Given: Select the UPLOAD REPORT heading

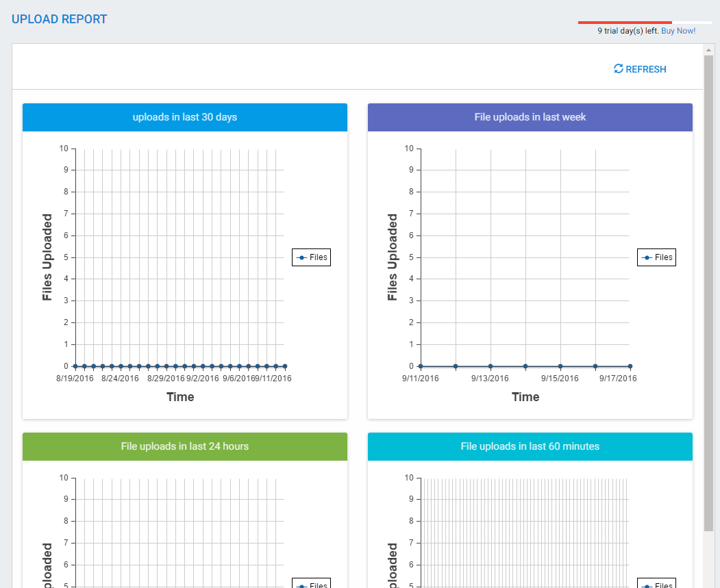Looking at the screenshot, I should point(59,19).
